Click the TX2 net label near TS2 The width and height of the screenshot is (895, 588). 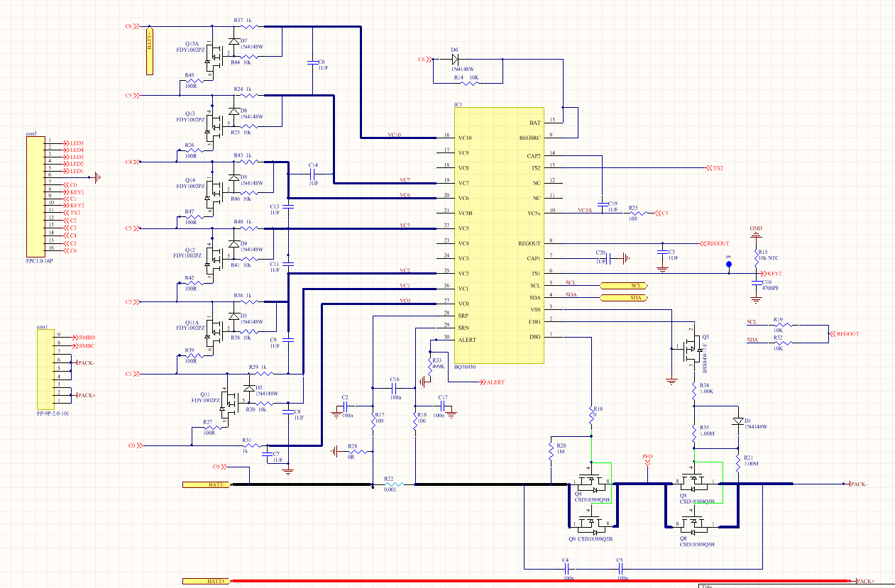click(718, 168)
